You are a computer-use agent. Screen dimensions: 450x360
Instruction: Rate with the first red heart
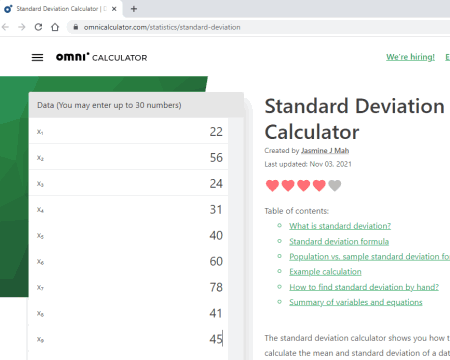pos(272,185)
